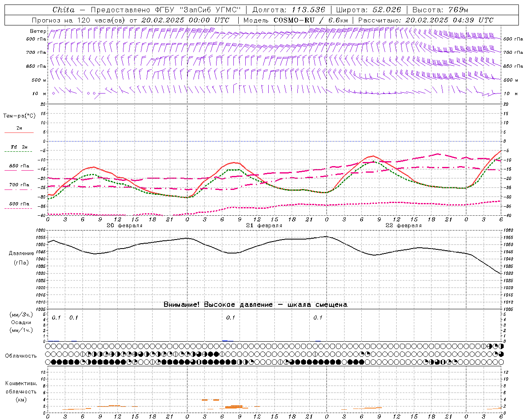Click the Модель COSMO-RU / 6.6км label
This screenshot has height=420, width=525.
pyautogui.click(x=296, y=20)
